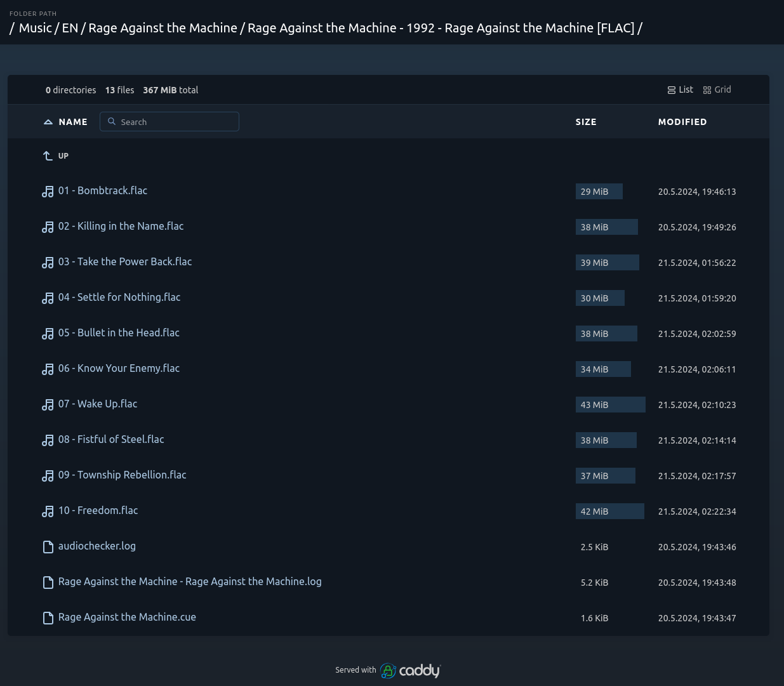Click the music icon beside 07 - Wake Up

48,405
